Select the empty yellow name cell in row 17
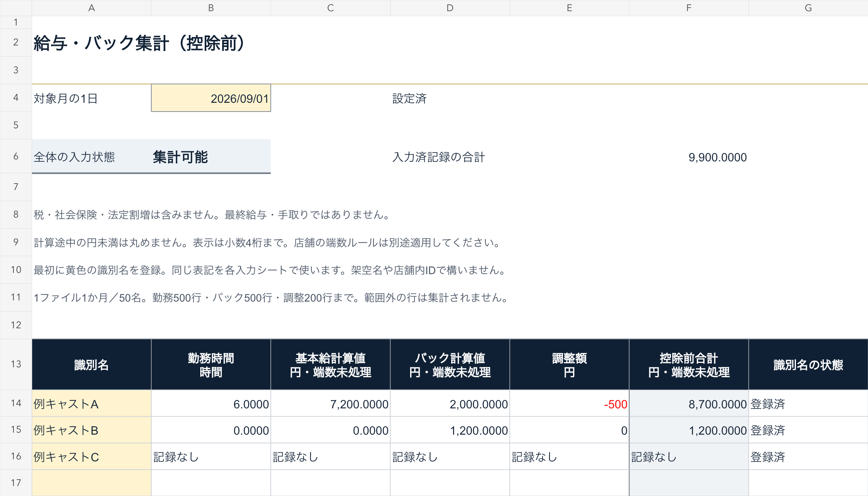Viewport: 868px width, 496px height. point(92,483)
